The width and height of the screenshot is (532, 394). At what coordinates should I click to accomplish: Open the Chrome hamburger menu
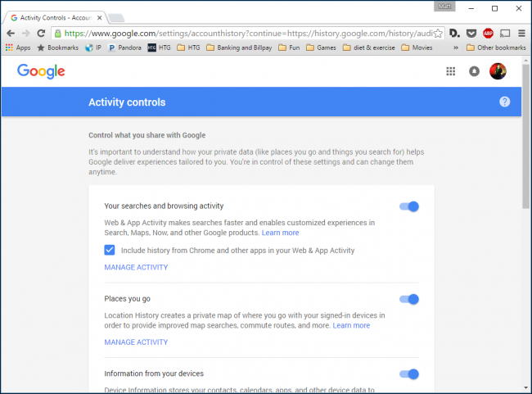[521, 34]
